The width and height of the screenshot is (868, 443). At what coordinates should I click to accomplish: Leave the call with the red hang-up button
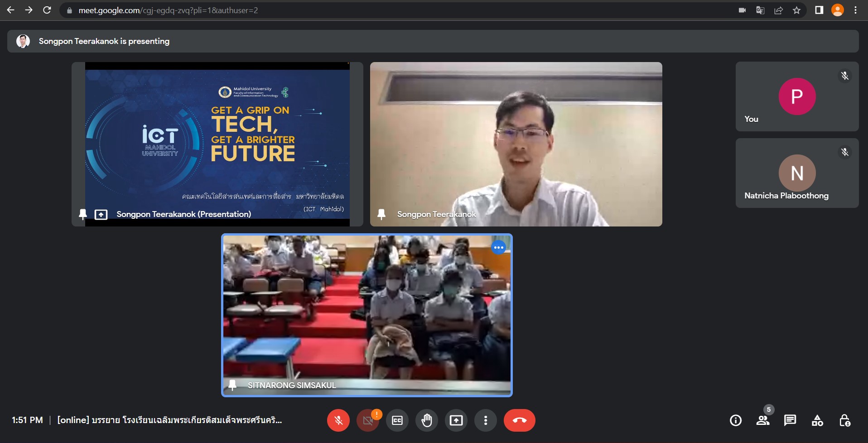coord(519,420)
